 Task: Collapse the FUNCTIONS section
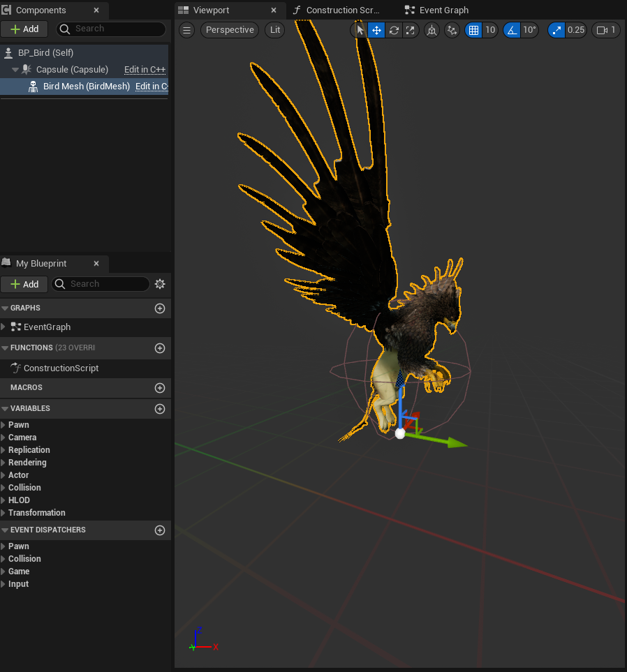(5, 348)
